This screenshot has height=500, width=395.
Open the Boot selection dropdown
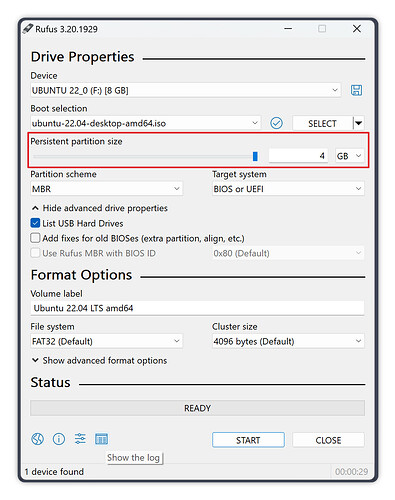click(x=145, y=123)
